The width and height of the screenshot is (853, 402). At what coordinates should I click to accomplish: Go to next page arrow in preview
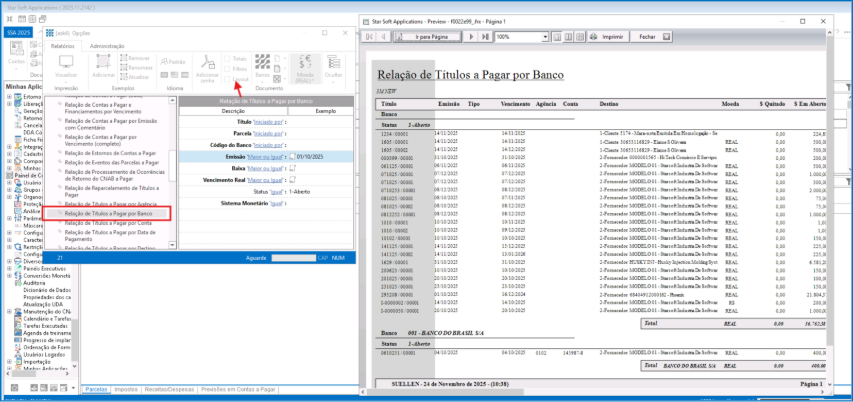click(x=473, y=36)
